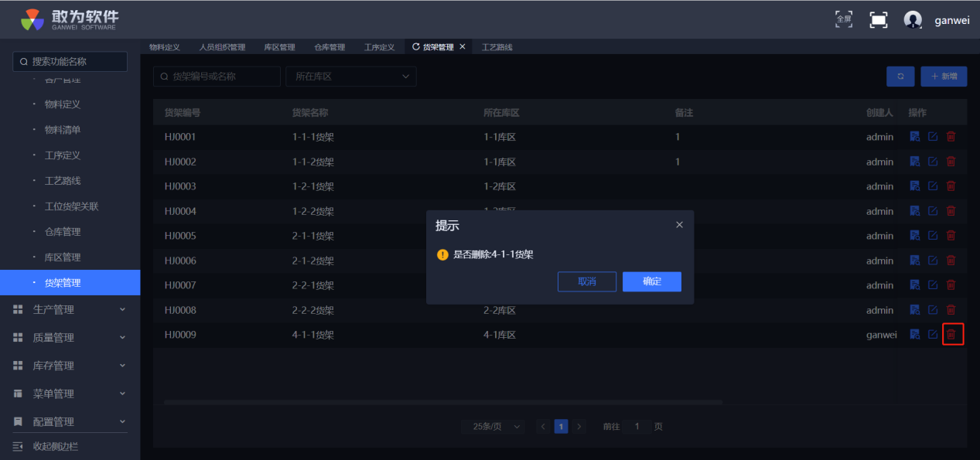Open 工位货架关联 in the sidebar
Viewport: 980px width, 460px height.
(71, 206)
